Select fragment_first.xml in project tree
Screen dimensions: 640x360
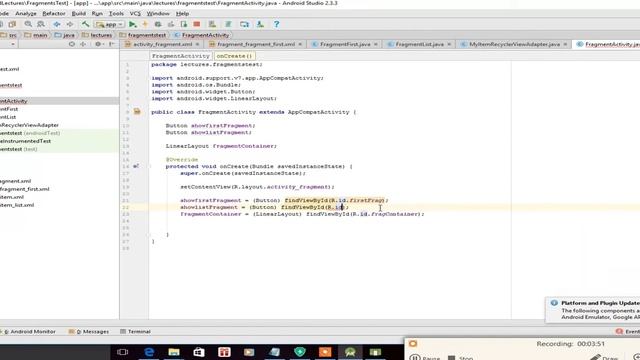[x=24, y=189]
